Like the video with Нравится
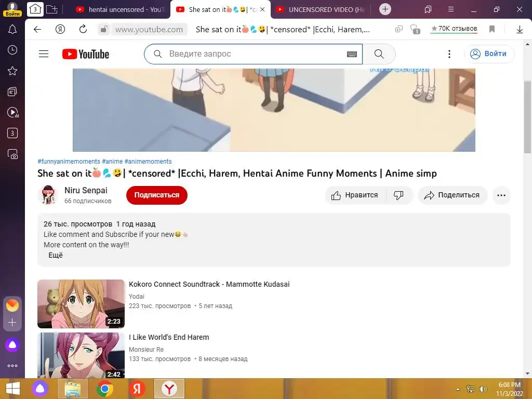The image size is (532, 399). (355, 195)
